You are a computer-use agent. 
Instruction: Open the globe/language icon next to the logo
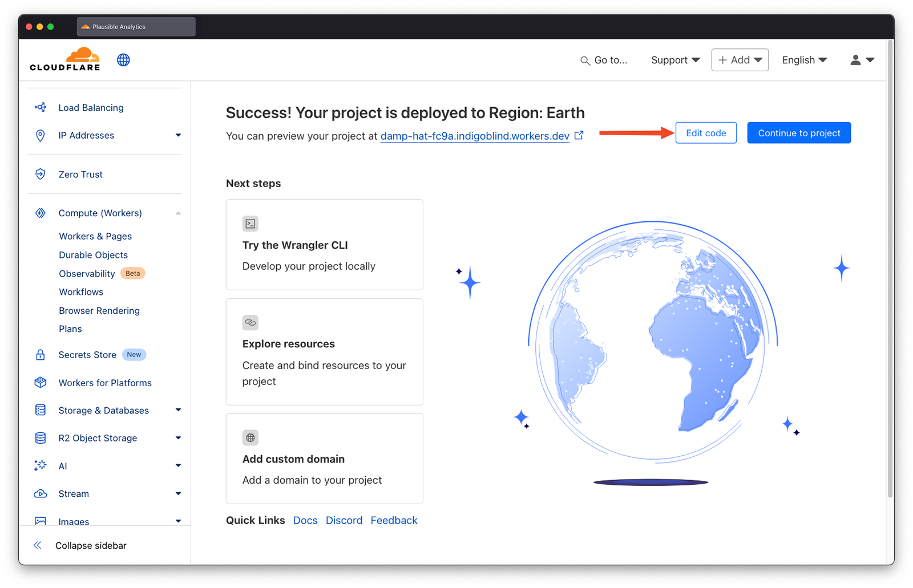pyautogui.click(x=123, y=59)
